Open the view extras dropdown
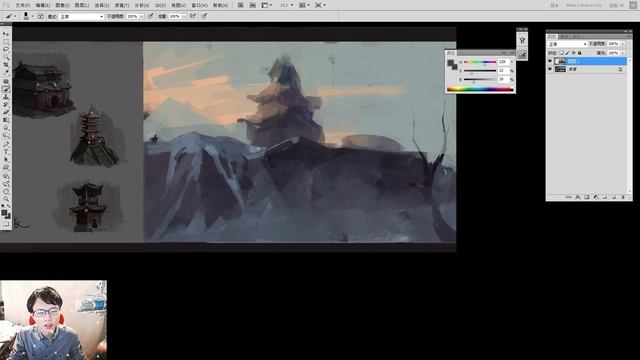640x360 pixels. (267, 5)
